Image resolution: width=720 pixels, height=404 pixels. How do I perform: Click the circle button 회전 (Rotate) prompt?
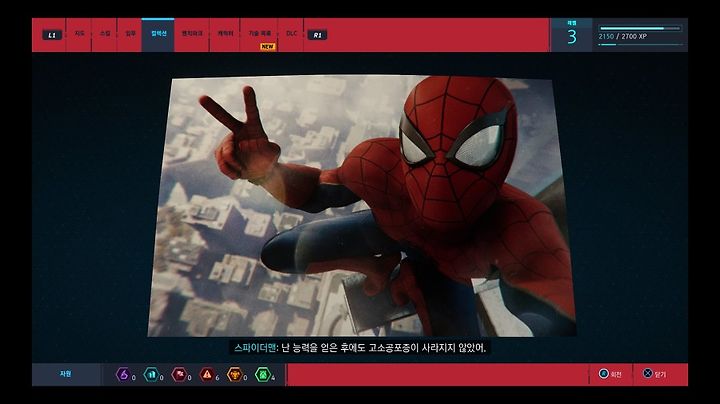610,374
